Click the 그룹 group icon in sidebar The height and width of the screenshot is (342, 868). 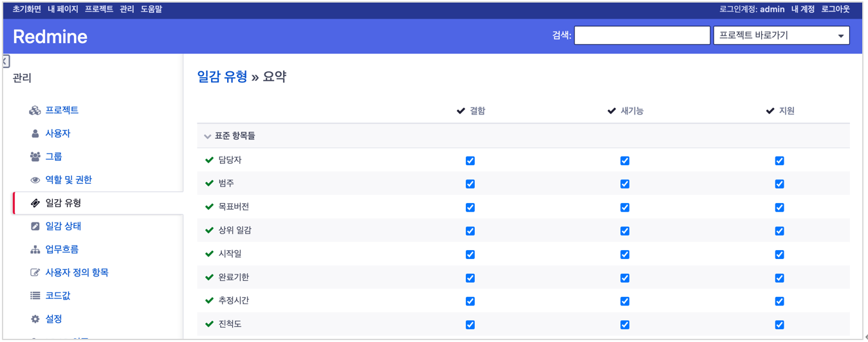coord(35,157)
